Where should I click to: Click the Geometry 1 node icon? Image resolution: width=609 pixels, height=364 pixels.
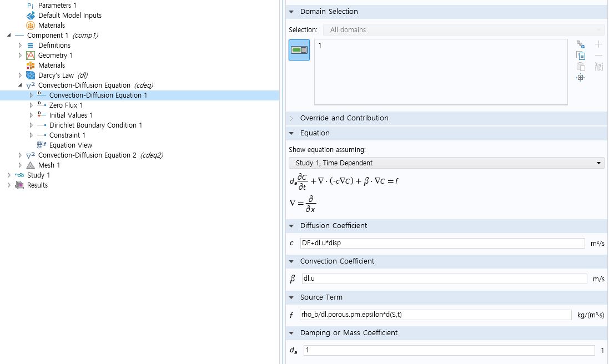(31, 55)
